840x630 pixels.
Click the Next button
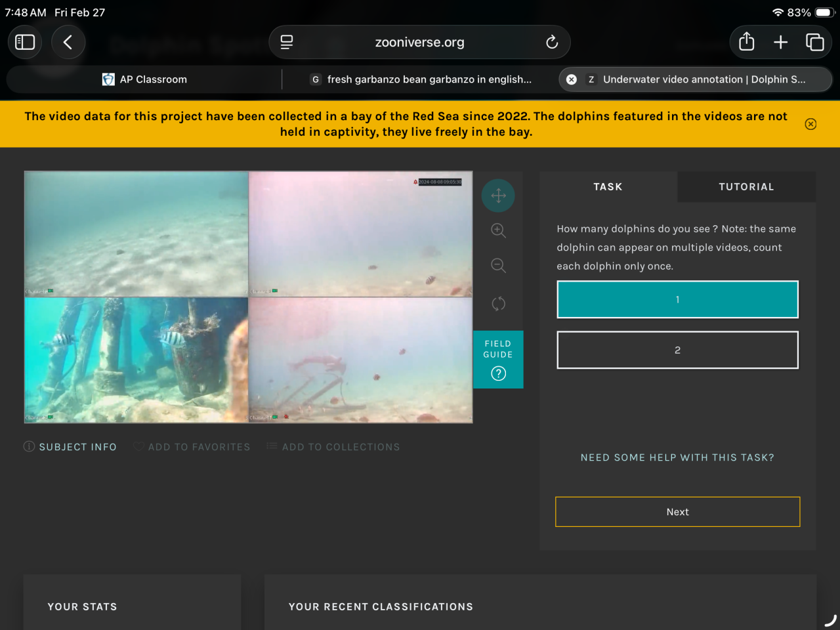coord(678,512)
